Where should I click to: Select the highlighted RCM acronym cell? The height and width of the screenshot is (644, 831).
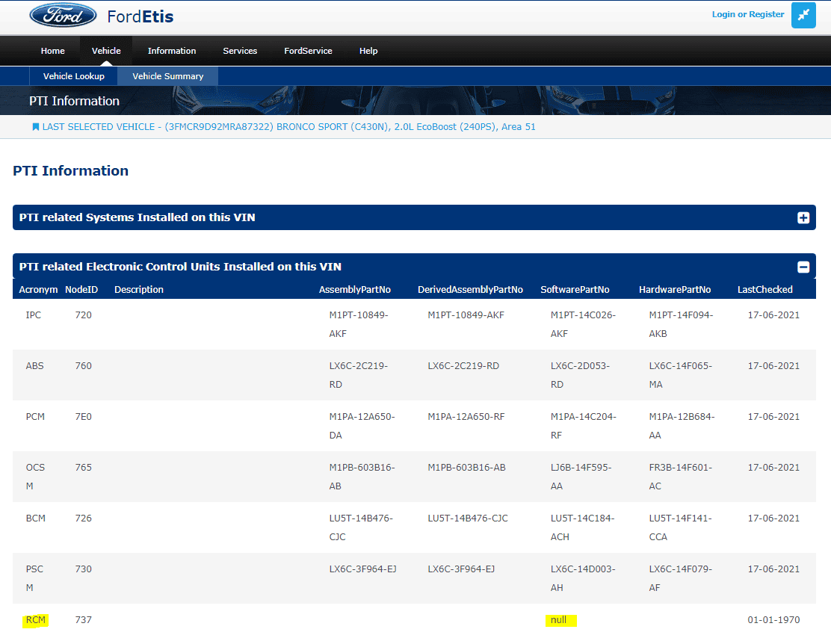[35, 620]
